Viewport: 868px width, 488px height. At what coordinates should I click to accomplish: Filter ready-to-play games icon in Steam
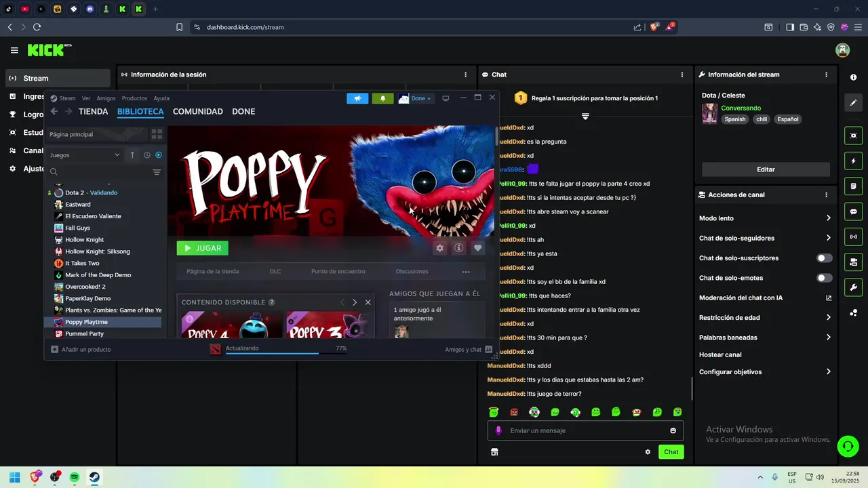point(159,155)
